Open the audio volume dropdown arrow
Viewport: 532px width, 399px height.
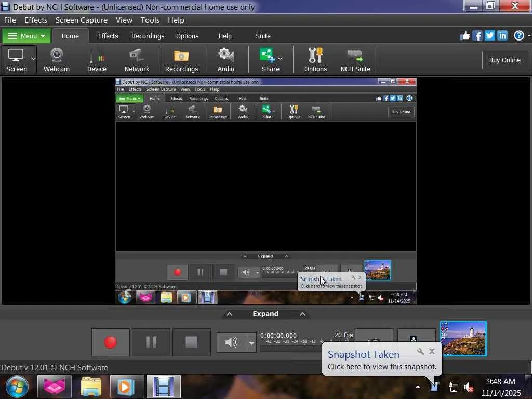251,343
